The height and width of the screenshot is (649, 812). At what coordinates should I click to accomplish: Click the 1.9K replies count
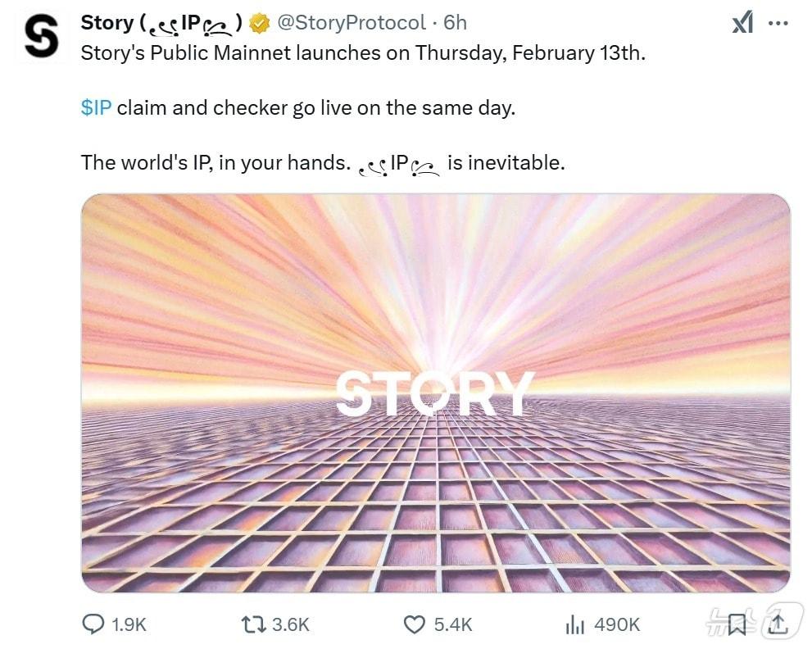(129, 624)
